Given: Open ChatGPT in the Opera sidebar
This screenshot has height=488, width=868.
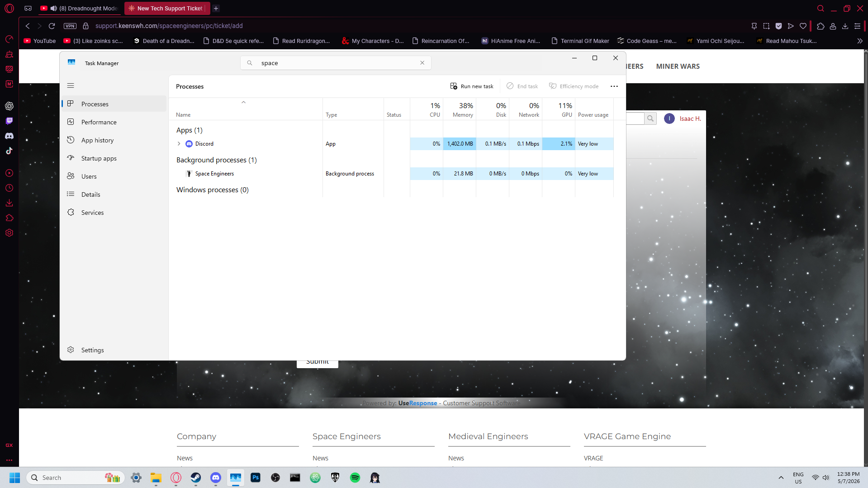Looking at the screenshot, I should pos(9,106).
